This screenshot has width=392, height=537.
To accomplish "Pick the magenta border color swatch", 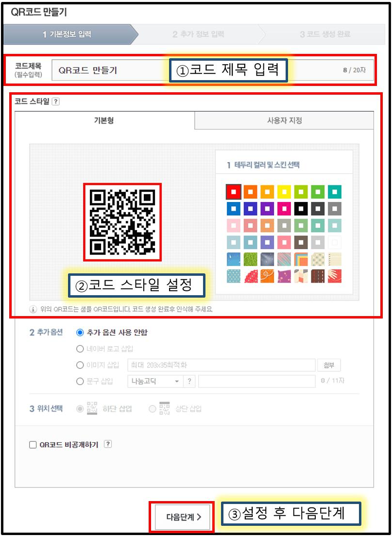I will 284,209.
